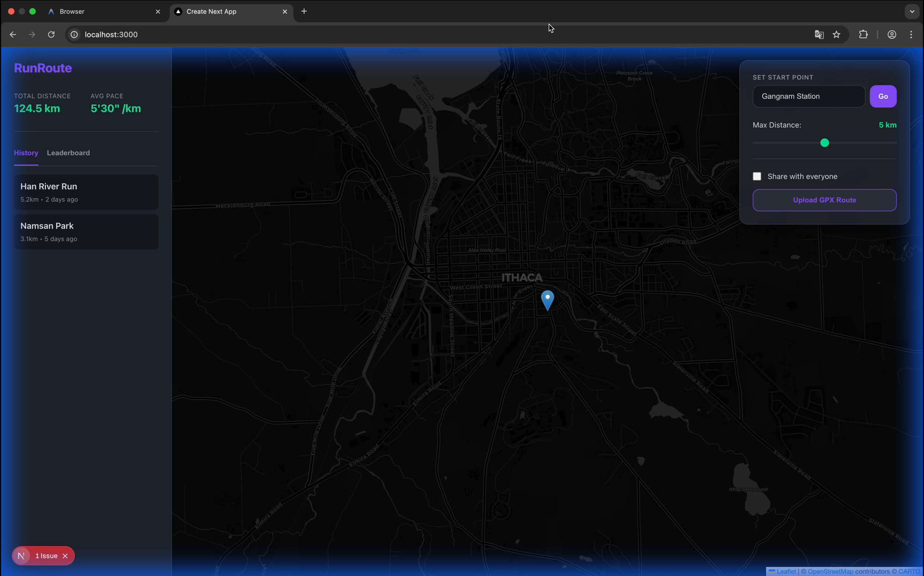
Task: Enable Share with everyone checkbox
Action: [x=757, y=176]
